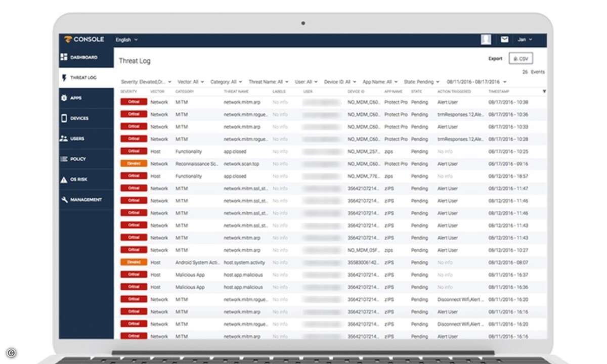The image size is (607, 364).
Task: Expand the User filter dropdown
Action: [x=307, y=82]
